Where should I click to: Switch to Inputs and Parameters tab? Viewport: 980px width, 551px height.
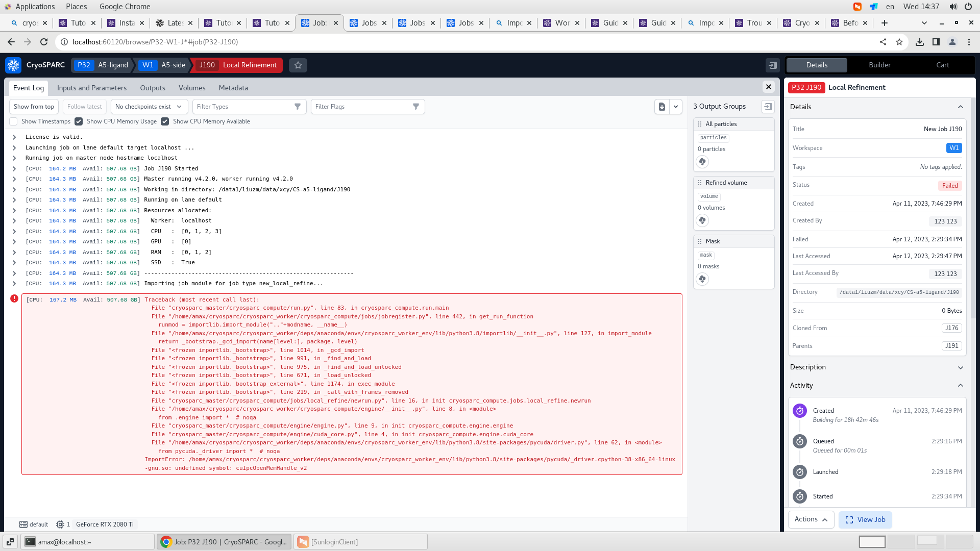click(92, 88)
